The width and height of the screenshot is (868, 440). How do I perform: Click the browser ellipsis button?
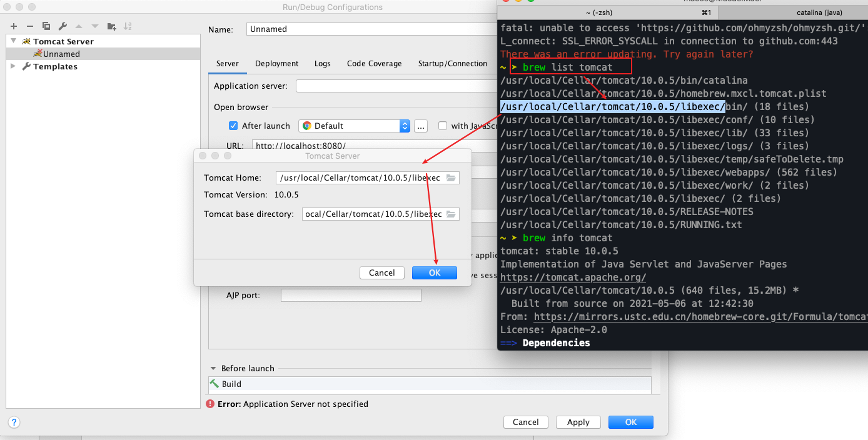point(421,126)
